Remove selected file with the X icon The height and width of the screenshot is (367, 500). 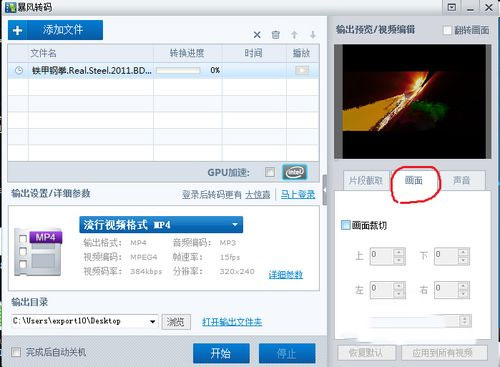(x=257, y=35)
